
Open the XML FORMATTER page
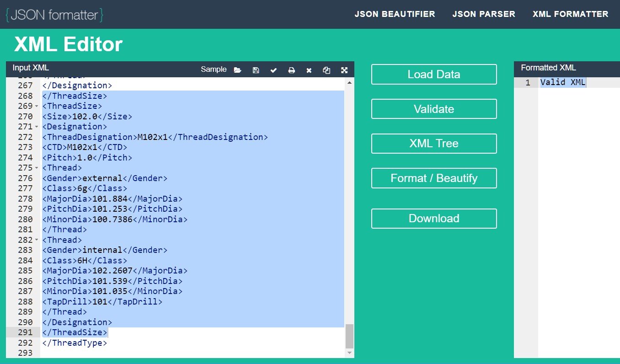pyautogui.click(x=571, y=14)
